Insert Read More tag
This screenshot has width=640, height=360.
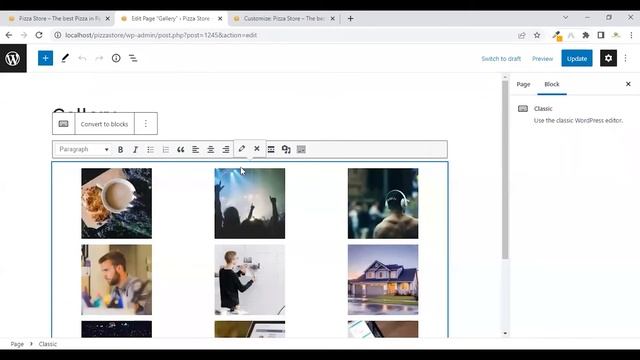pyautogui.click(x=271, y=150)
